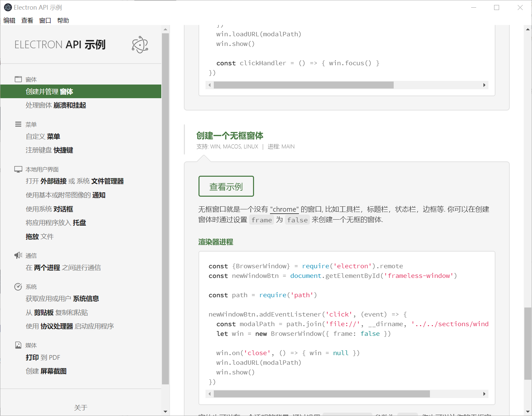Select 打印 到 PDF under 媒体
The height and width of the screenshot is (416, 532).
tap(43, 357)
